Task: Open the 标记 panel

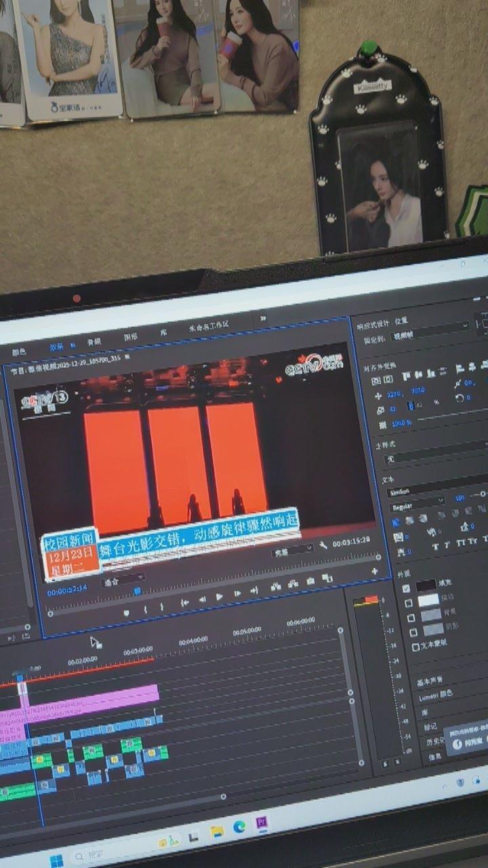Action: (x=430, y=727)
